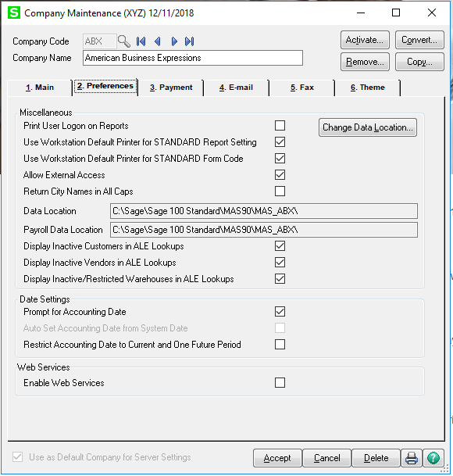Enable Return City Names in All Caps
453x476 pixels.
click(280, 191)
